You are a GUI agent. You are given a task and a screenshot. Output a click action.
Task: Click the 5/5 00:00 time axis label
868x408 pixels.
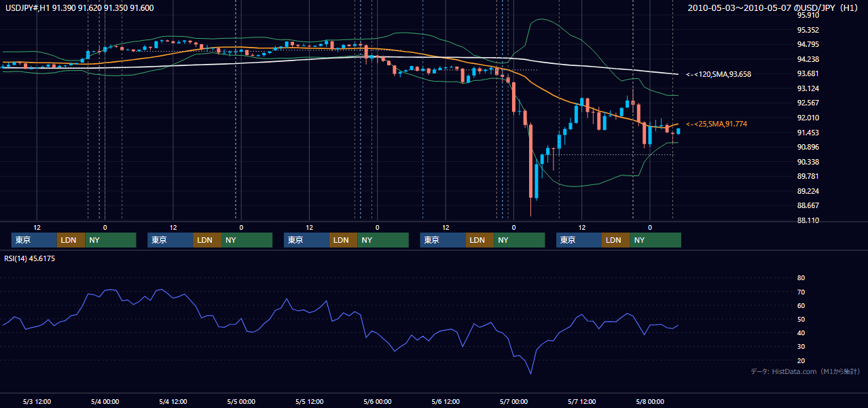click(x=241, y=402)
